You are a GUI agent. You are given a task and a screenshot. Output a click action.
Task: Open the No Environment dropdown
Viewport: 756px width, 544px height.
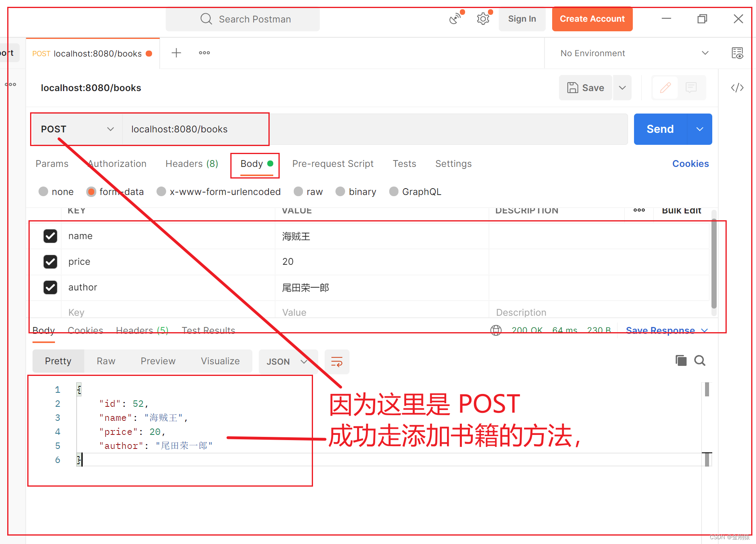[x=634, y=53]
